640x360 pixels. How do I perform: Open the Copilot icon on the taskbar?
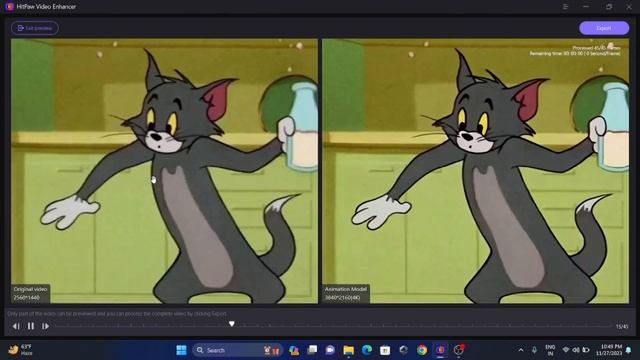(294, 350)
